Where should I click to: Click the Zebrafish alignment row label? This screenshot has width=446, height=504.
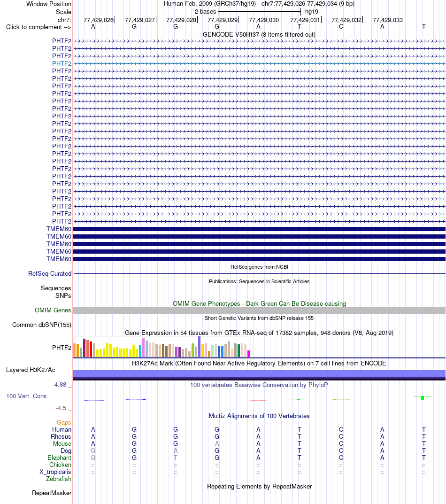pyautogui.click(x=59, y=479)
